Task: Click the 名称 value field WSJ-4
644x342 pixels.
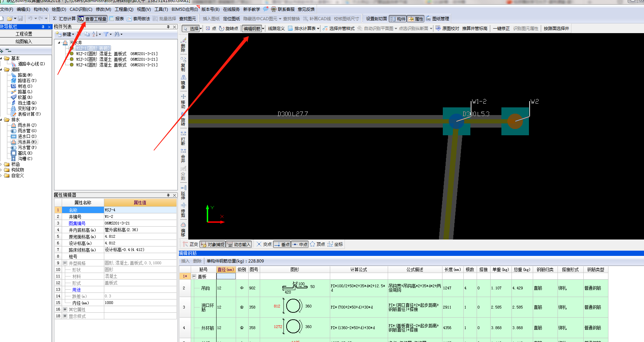Action: (140, 210)
